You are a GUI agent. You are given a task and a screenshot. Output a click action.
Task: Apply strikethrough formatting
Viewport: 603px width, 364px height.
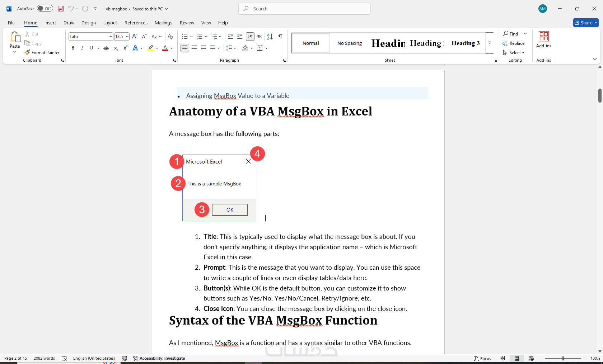click(x=106, y=48)
